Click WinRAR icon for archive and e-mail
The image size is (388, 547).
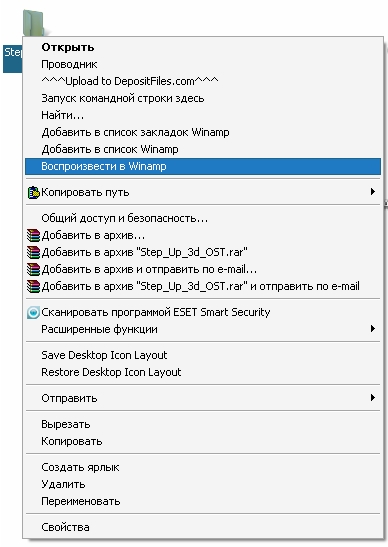[x=33, y=269]
